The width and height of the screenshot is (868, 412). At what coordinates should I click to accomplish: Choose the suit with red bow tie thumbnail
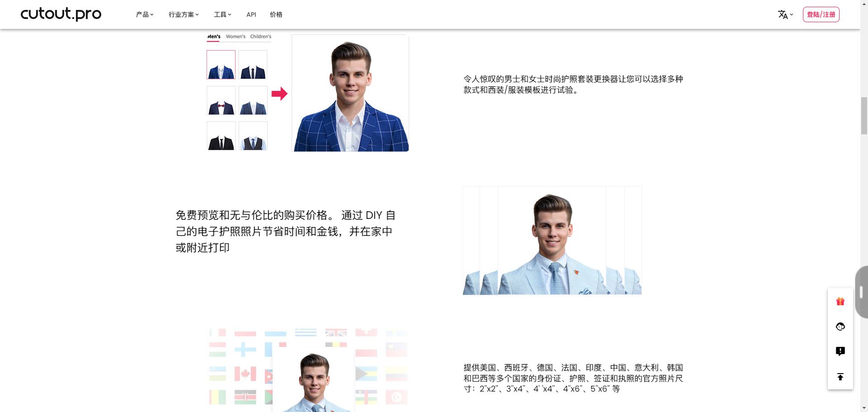tap(221, 100)
